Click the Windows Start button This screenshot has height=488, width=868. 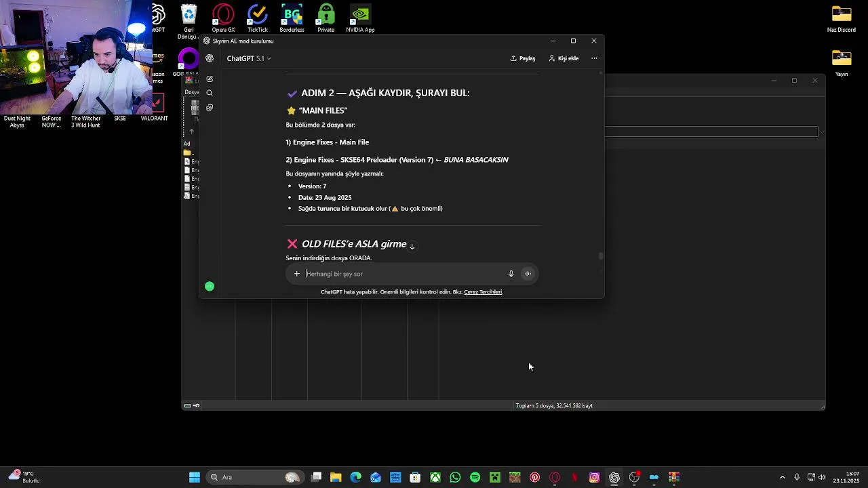pos(195,477)
